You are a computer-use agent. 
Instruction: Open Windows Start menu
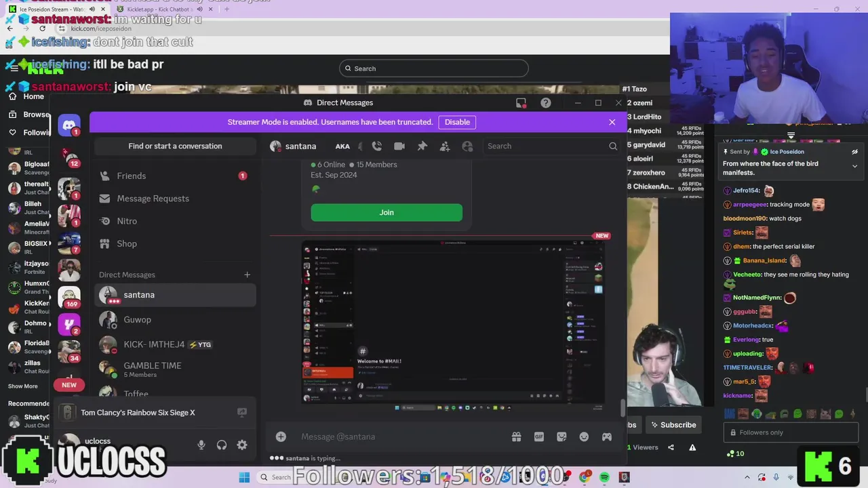point(244,477)
